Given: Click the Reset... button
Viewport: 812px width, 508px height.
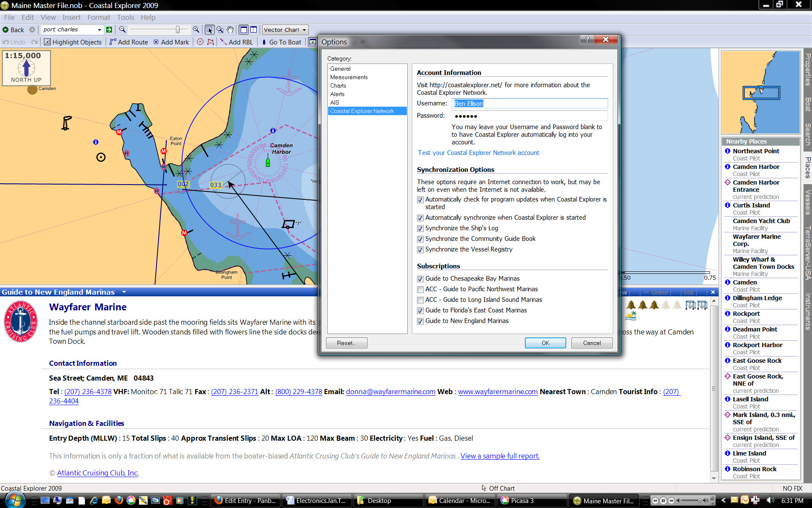Looking at the screenshot, I should click(347, 343).
